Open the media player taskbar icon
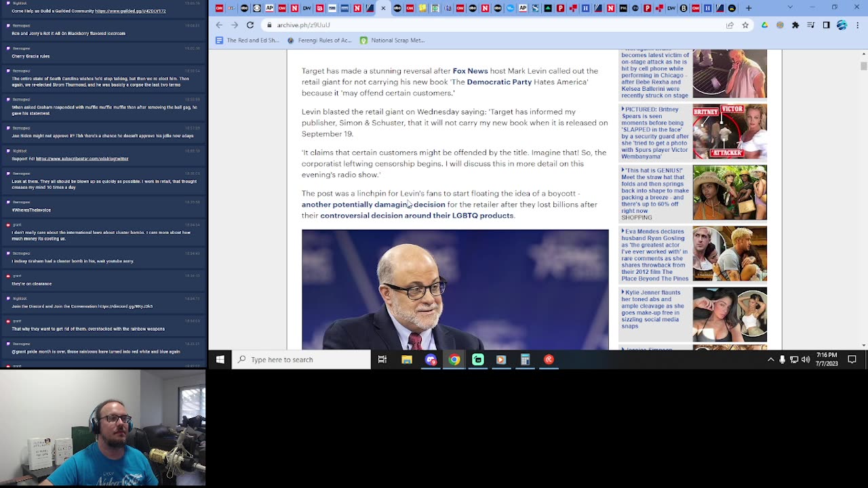 501,360
